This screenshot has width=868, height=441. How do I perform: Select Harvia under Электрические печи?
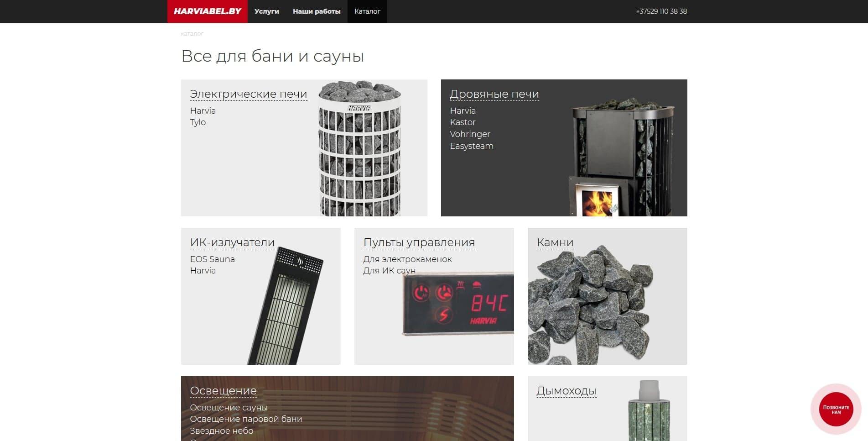[203, 110]
